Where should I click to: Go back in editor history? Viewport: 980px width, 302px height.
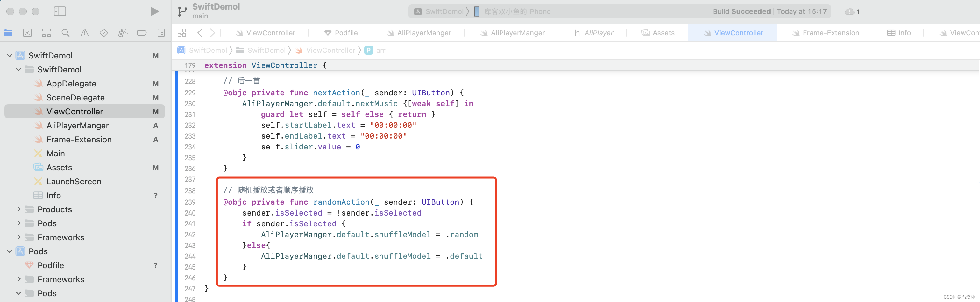coord(200,33)
